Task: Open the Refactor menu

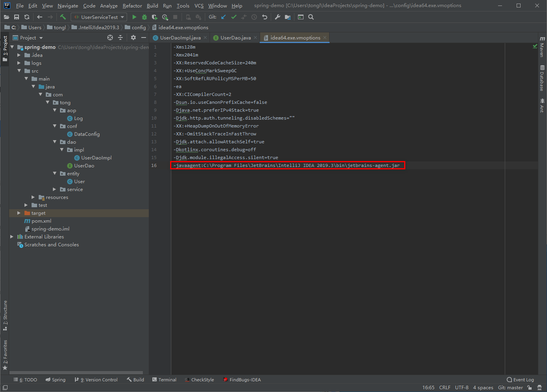Action: coord(132,6)
